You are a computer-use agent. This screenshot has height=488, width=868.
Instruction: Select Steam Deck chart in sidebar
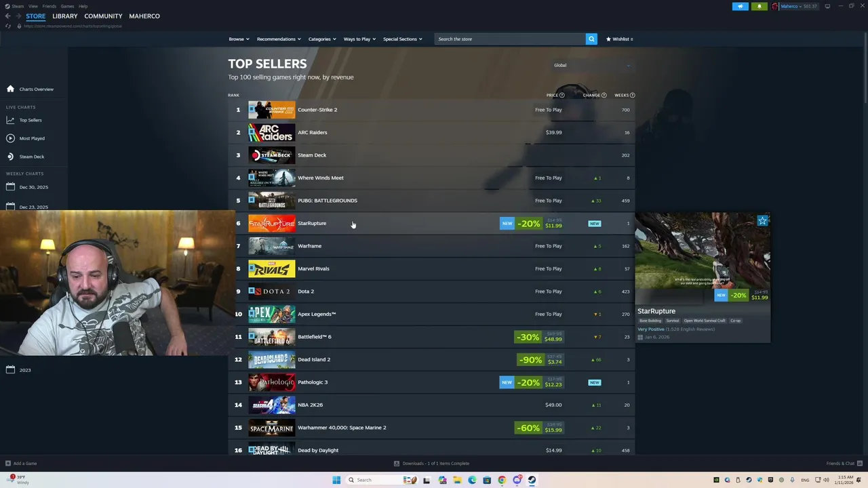pos(31,157)
